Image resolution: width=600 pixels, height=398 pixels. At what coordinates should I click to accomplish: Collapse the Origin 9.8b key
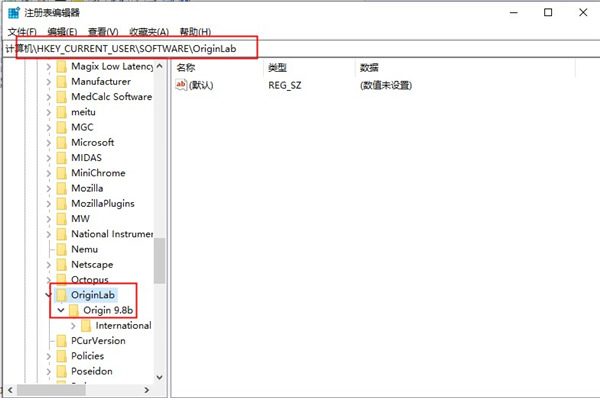pos(61,310)
